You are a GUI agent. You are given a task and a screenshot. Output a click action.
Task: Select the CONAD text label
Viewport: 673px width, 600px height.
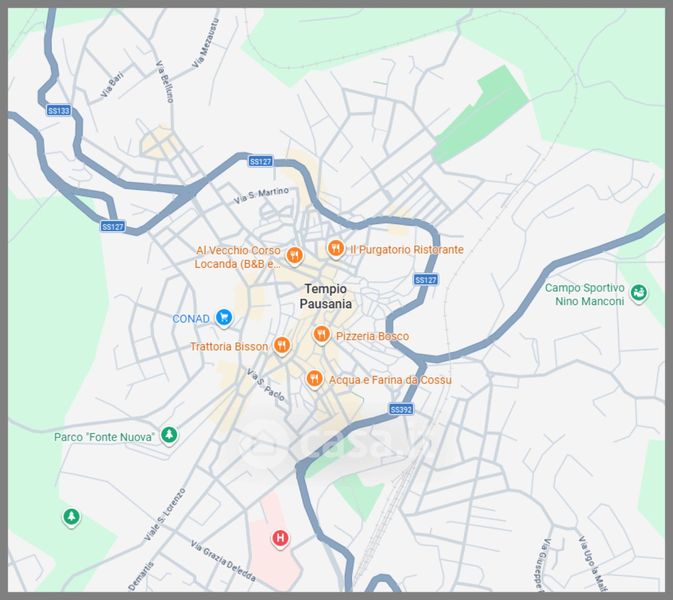191,319
